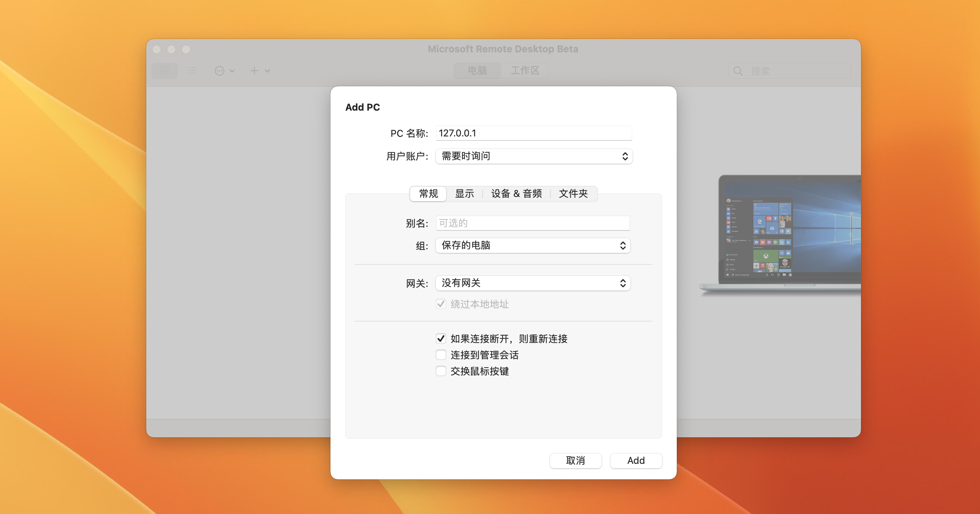The width and height of the screenshot is (980, 514).
Task: Click the laptop preview image
Action: point(784,234)
